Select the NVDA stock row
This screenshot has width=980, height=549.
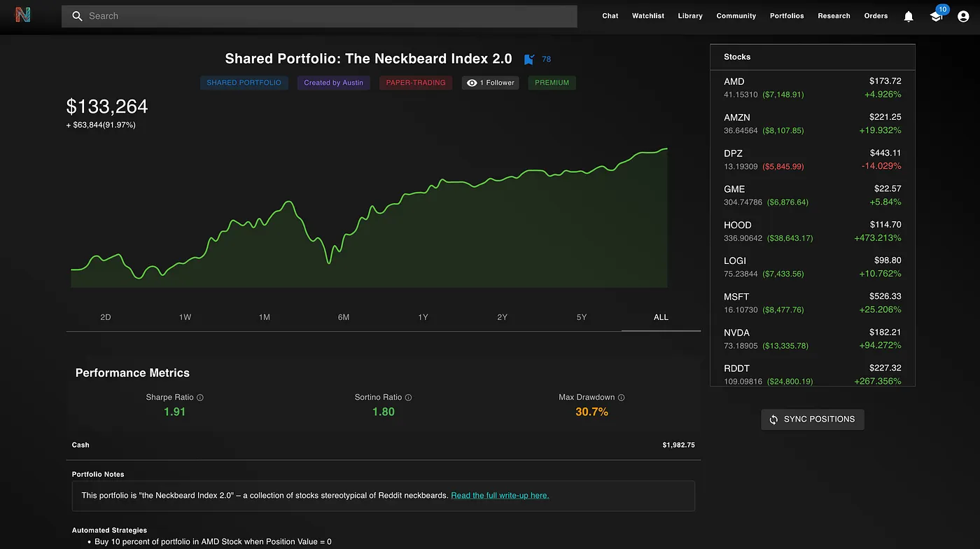click(x=813, y=338)
